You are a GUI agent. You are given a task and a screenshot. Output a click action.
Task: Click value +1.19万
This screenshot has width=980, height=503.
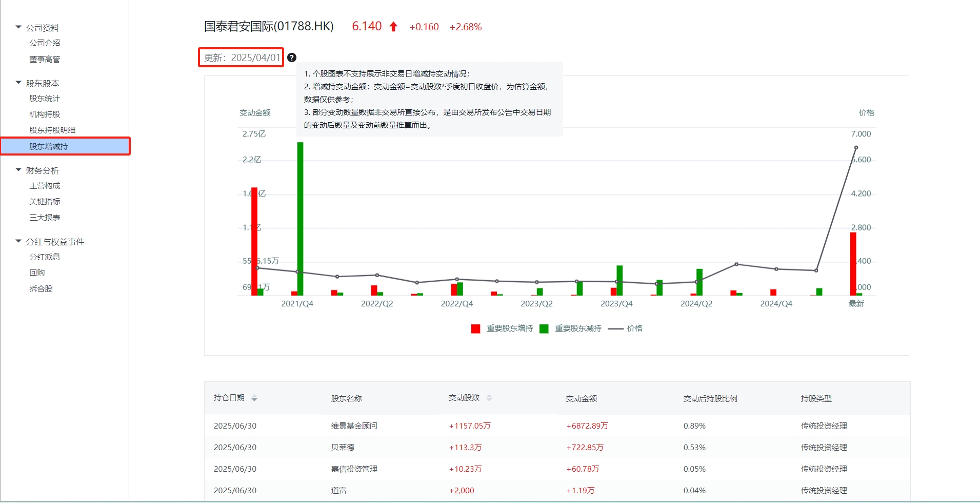[581, 491]
